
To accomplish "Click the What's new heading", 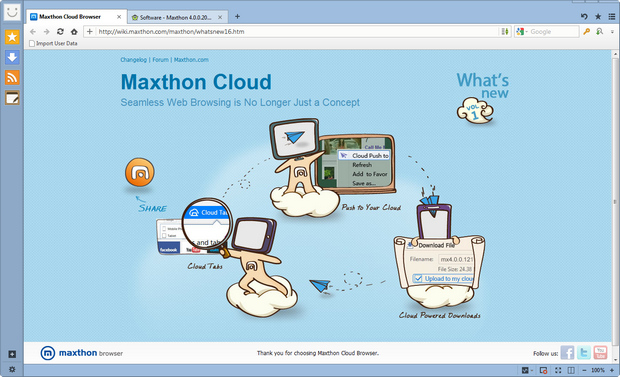I will (482, 85).
